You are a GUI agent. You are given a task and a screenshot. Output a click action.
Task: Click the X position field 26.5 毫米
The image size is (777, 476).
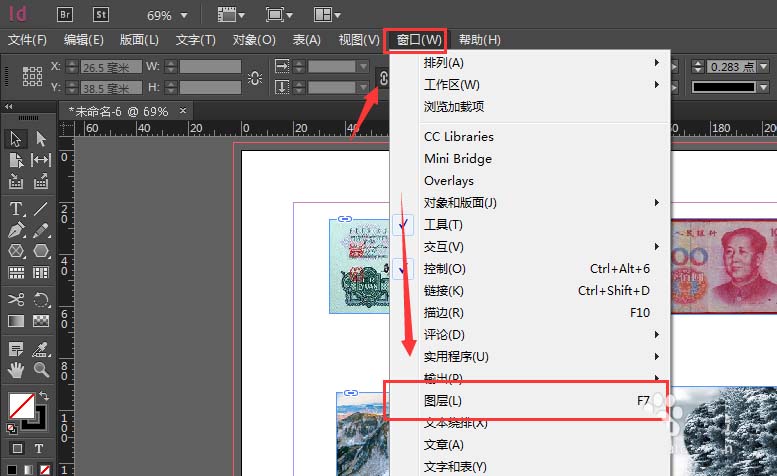coord(111,67)
